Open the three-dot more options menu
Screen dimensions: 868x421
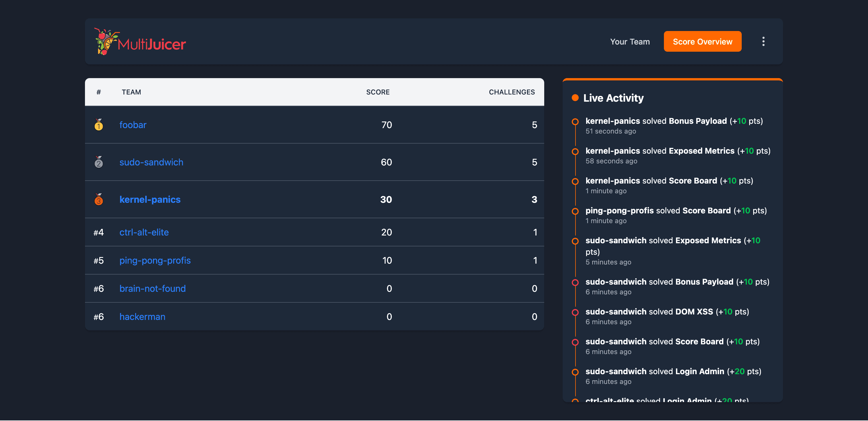point(763,41)
